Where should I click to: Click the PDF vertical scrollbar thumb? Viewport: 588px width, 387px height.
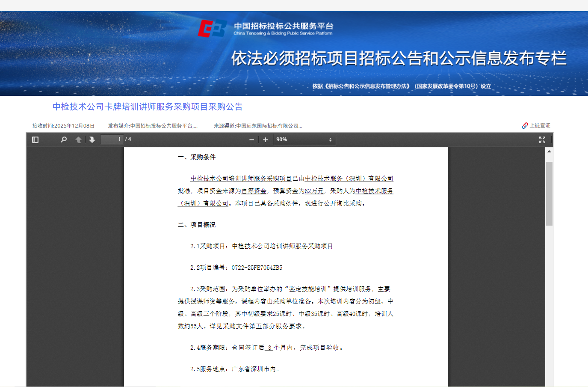tap(549, 193)
